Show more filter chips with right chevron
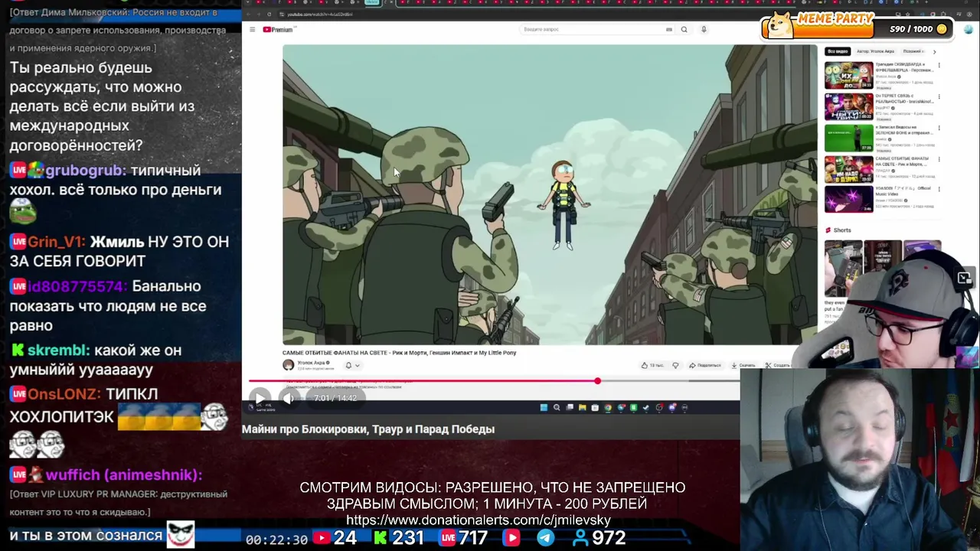The height and width of the screenshot is (551, 980). click(x=934, y=51)
